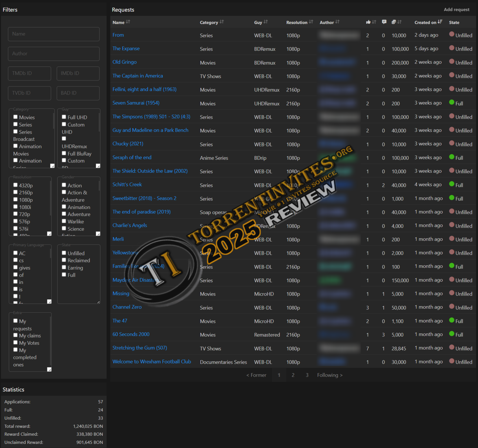Select page 1 in pagination
The width and height of the screenshot is (478, 448).
point(279,375)
